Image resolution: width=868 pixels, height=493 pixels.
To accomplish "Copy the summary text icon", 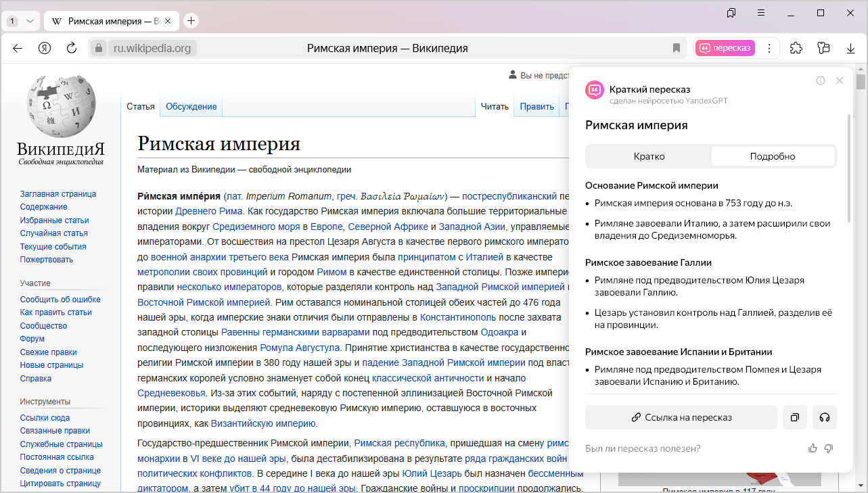I will pos(795,417).
